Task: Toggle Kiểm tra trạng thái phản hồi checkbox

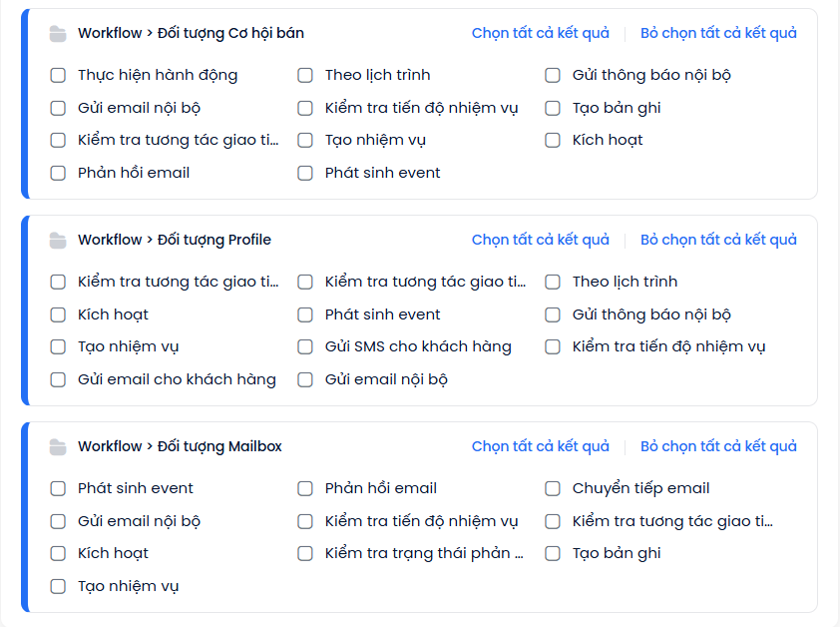Action: click(305, 553)
